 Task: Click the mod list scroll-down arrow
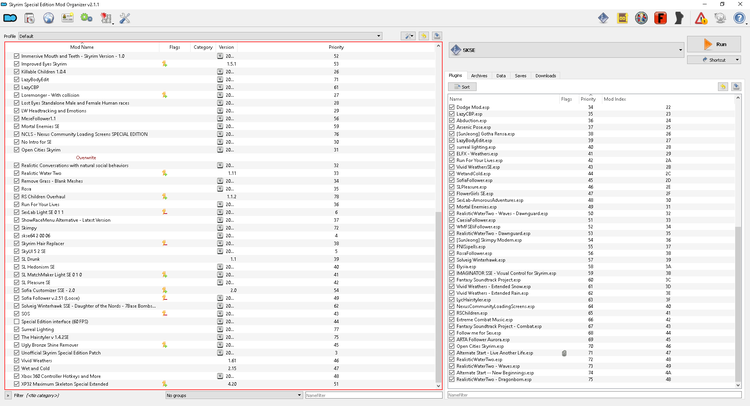(438, 386)
